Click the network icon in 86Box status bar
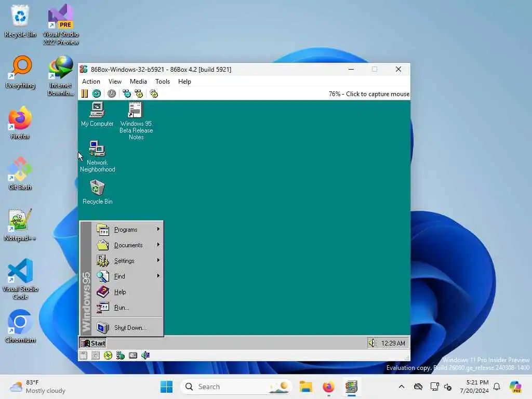 tap(121, 355)
